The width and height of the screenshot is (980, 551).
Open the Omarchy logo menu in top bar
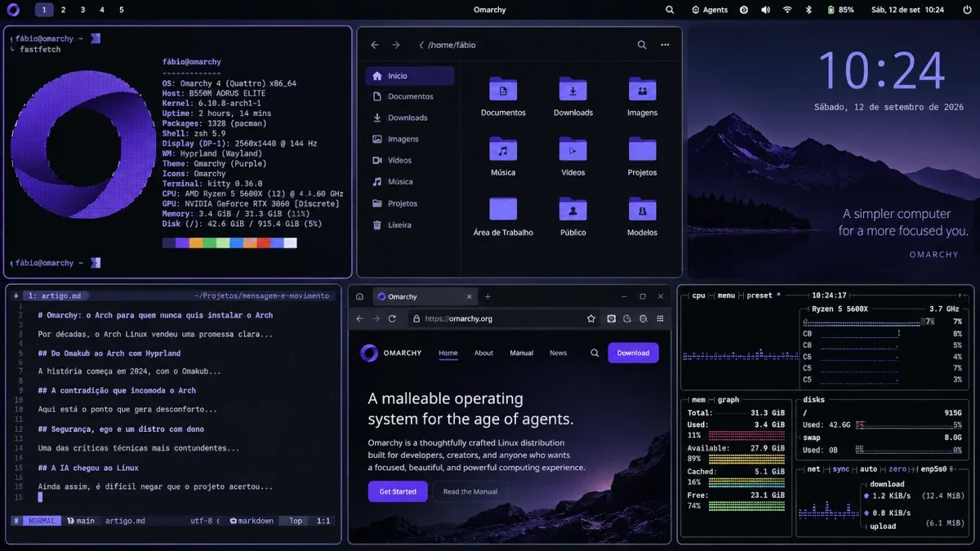pyautogui.click(x=13, y=10)
